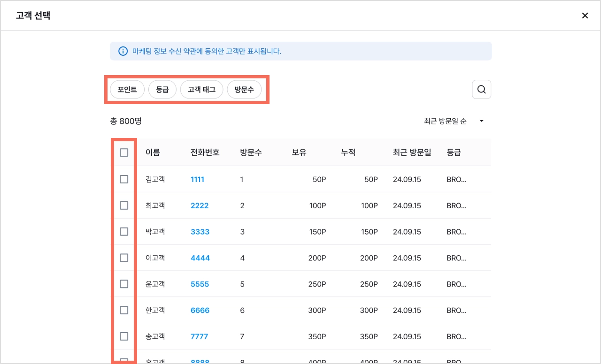Select the name 윤고객
601x364 pixels.
click(155, 284)
